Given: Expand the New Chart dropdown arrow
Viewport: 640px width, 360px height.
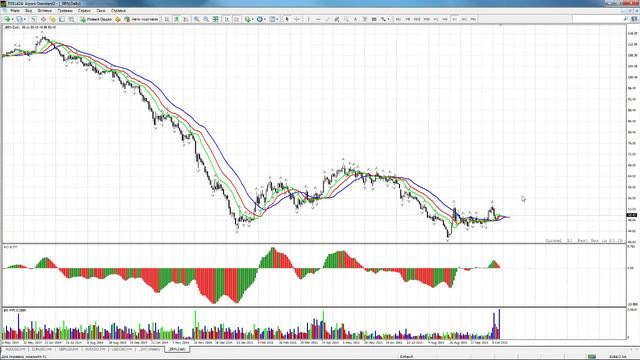Looking at the screenshot, I should click(x=13, y=19).
